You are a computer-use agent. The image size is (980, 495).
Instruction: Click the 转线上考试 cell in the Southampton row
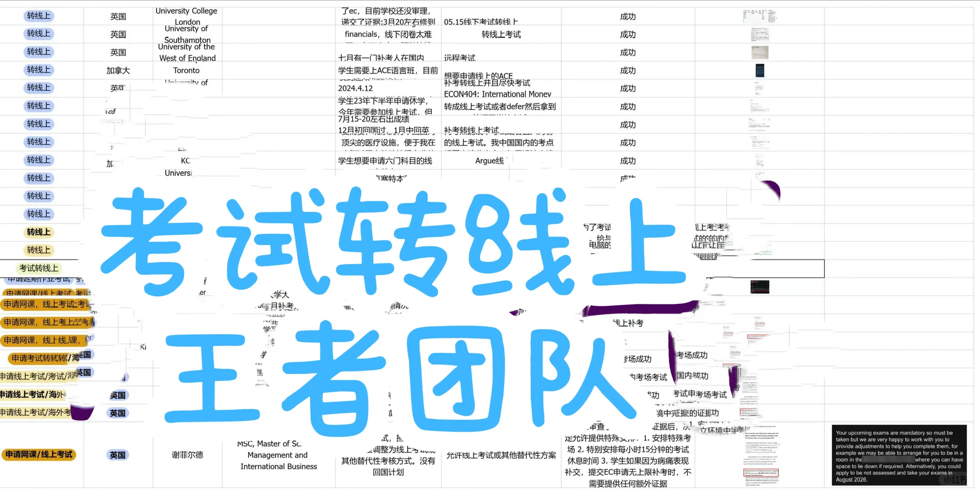[x=501, y=34]
